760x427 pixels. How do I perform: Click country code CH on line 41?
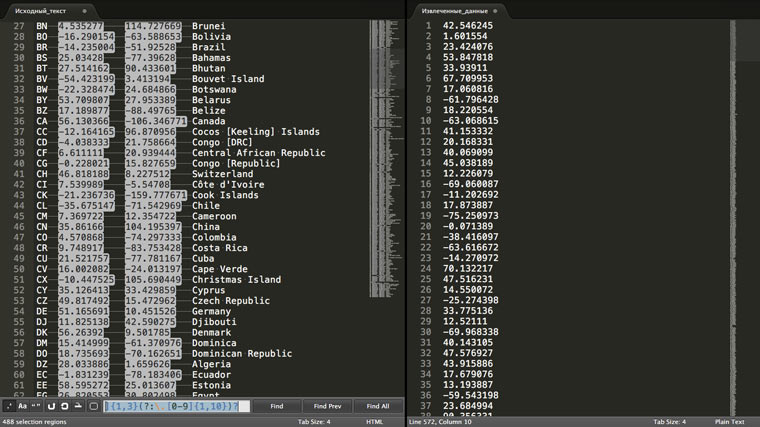tap(42, 174)
